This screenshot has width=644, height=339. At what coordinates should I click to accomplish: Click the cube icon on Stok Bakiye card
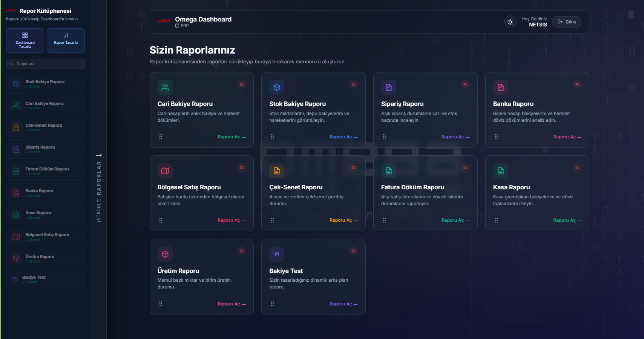point(277,87)
